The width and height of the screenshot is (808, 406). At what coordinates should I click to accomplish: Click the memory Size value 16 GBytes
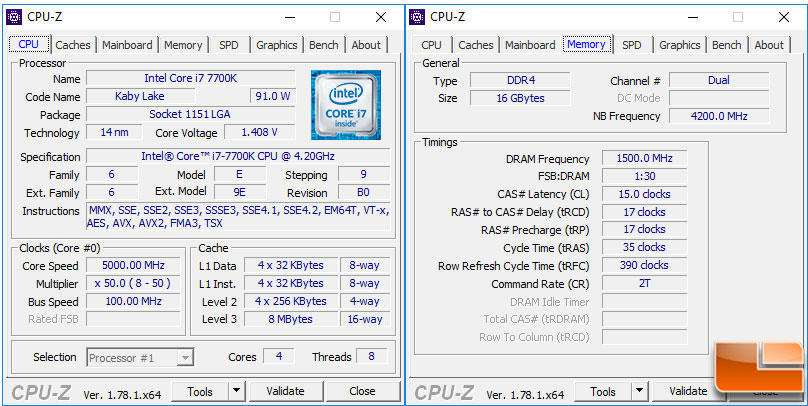pos(520,98)
